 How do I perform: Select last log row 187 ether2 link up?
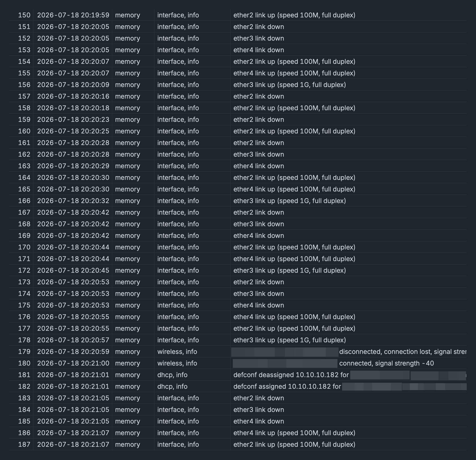point(238,444)
